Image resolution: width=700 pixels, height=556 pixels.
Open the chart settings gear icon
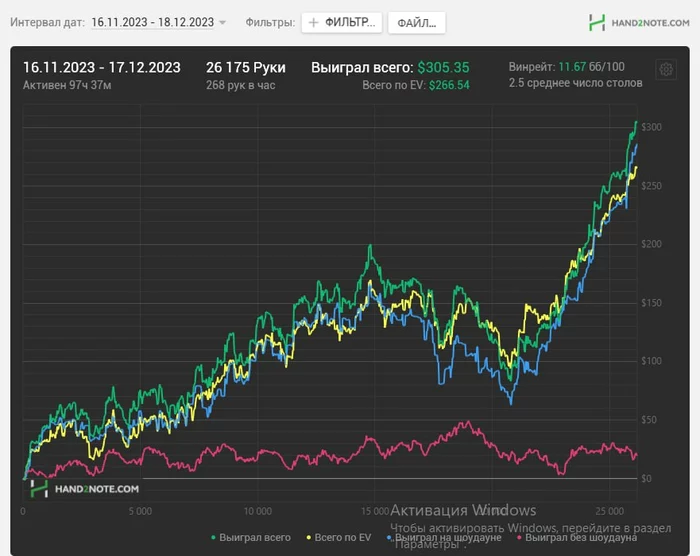(x=666, y=69)
